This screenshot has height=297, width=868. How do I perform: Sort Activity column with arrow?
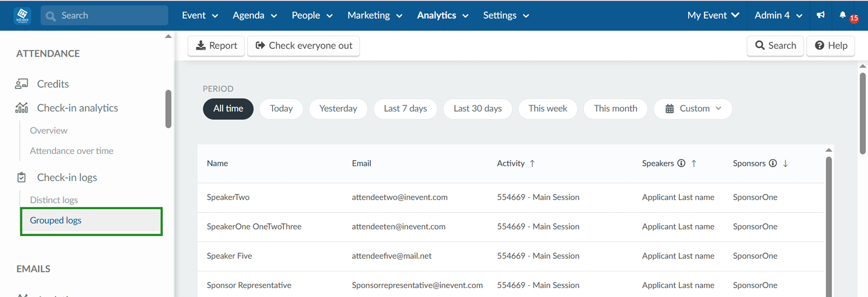tap(532, 163)
